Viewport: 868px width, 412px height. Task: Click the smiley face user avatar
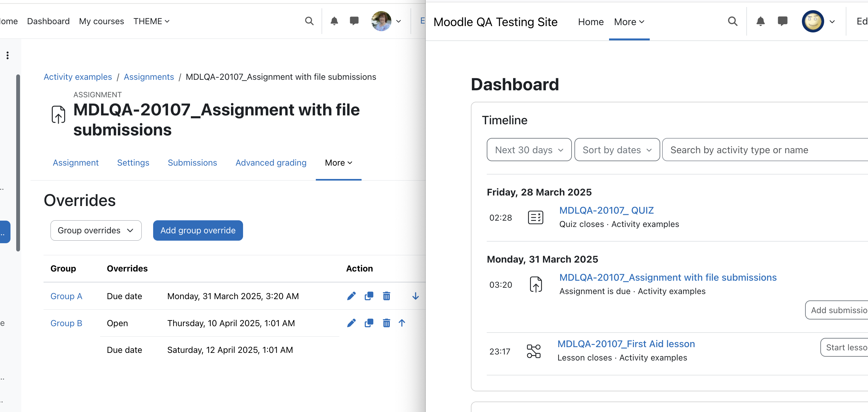tap(812, 21)
